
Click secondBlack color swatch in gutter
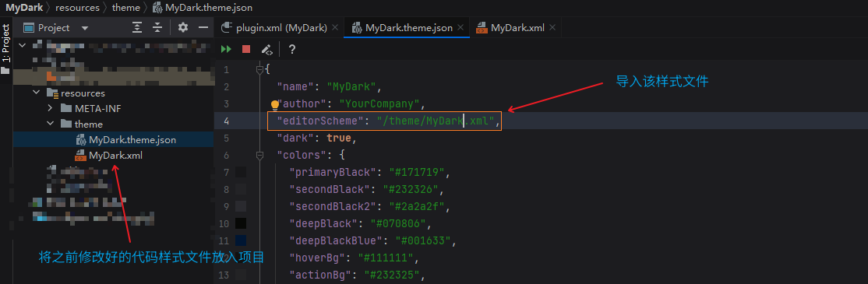(x=240, y=190)
